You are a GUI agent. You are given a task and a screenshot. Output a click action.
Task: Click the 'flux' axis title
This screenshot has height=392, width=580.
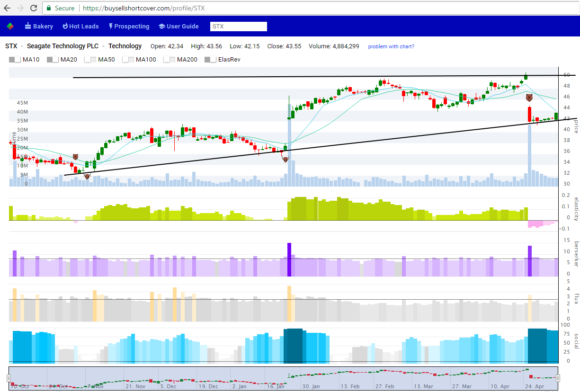click(x=576, y=299)
